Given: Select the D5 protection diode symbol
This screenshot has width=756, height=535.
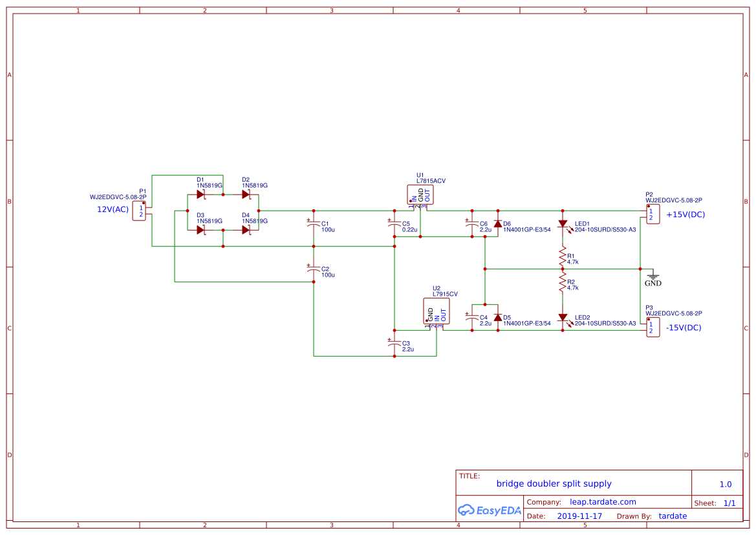Looking at the screenshot, I should click(498, 318).
